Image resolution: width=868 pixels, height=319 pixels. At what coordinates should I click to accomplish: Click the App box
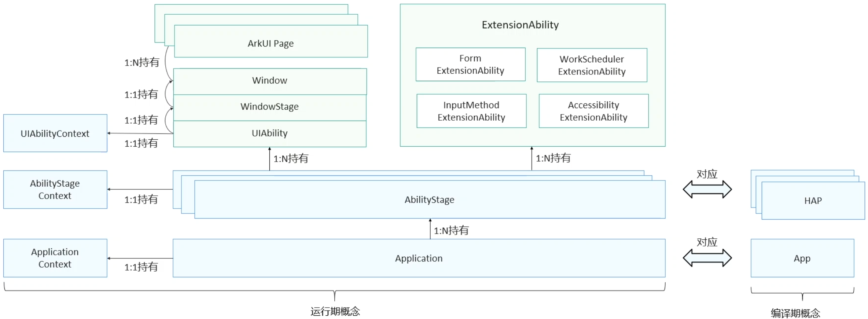802,258
